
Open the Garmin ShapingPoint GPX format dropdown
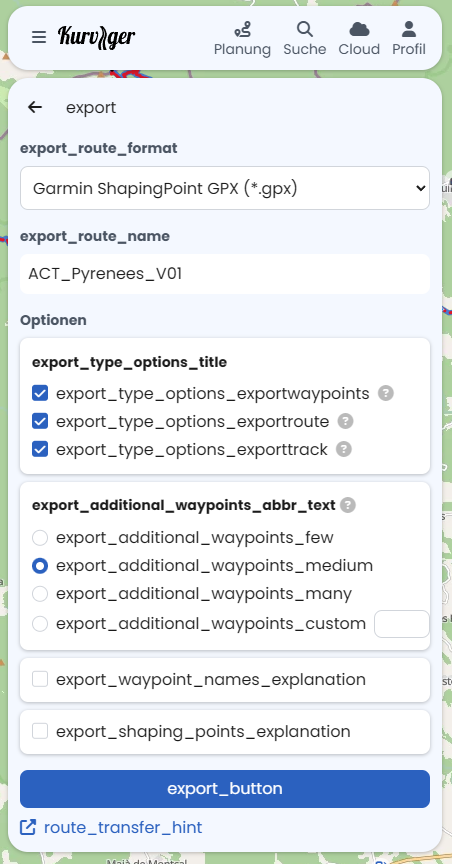coord(225,188)
